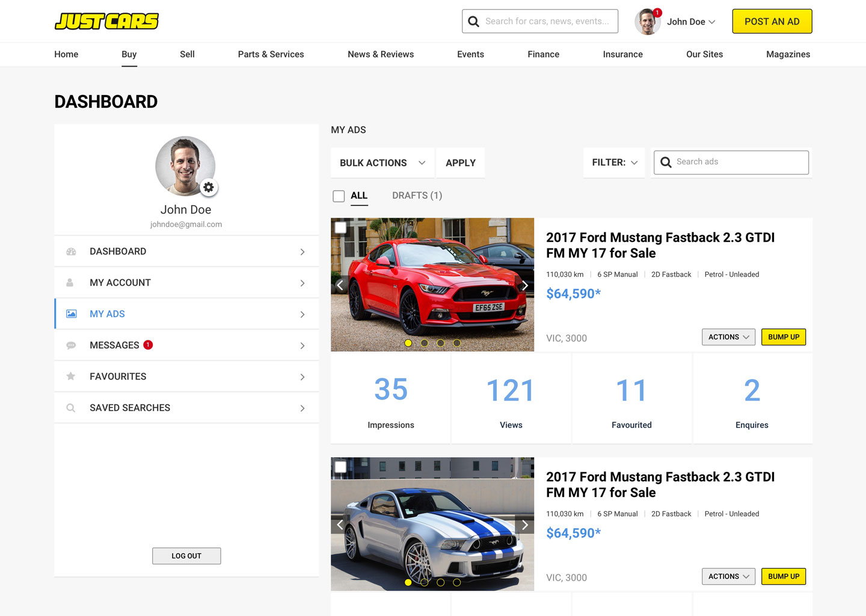Click the Dashboard gauge icon in sidebar

point(71,251)
